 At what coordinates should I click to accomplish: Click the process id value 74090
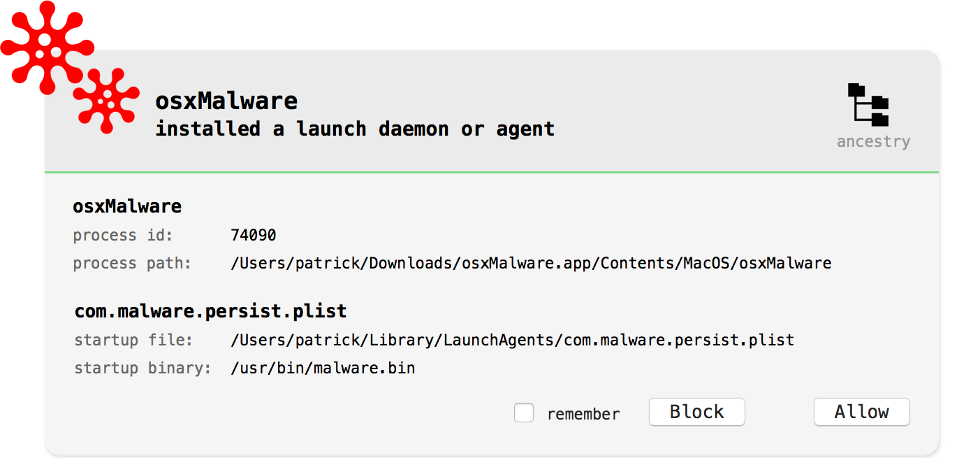point(254,235)
